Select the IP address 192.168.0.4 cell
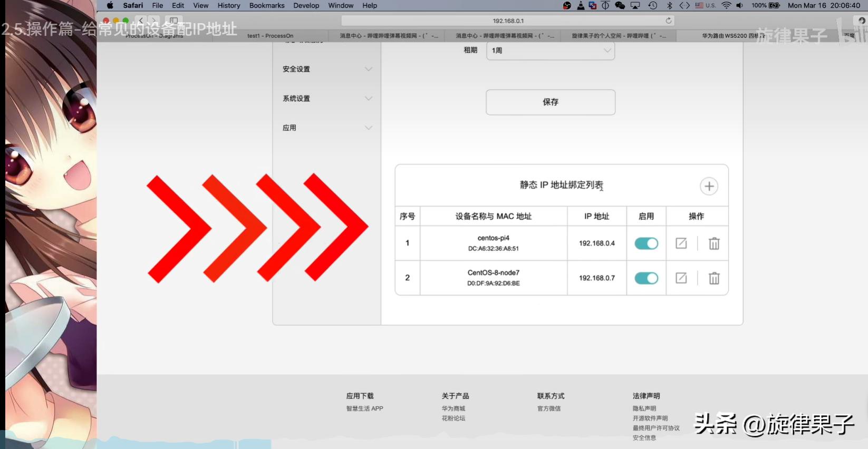 point(597,243)
